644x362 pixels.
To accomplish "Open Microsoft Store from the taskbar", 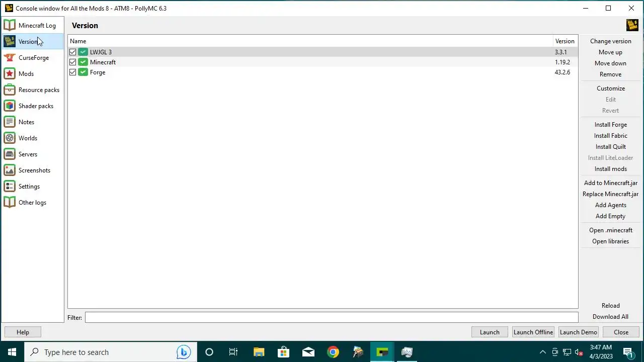I will point(284,352).
